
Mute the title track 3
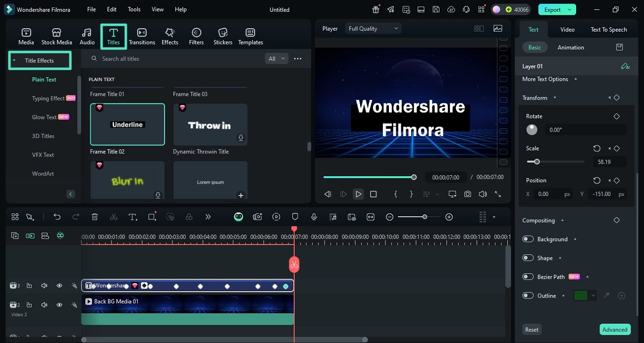click(44, 286)
